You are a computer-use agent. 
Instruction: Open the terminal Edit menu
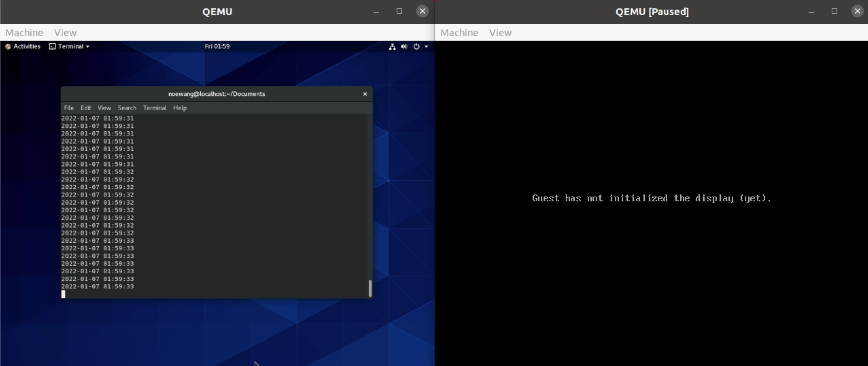(86, 108)
